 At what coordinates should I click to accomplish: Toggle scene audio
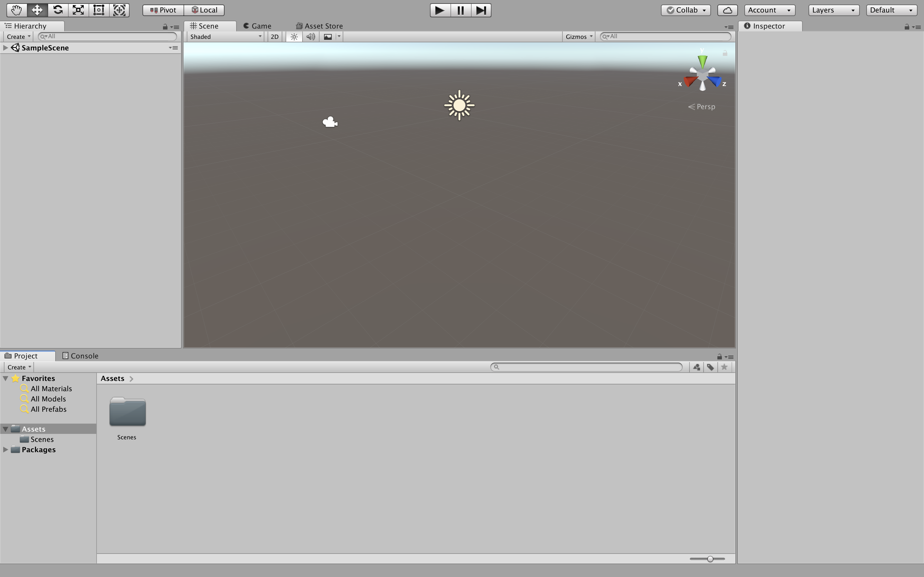(x=311, y=37)
